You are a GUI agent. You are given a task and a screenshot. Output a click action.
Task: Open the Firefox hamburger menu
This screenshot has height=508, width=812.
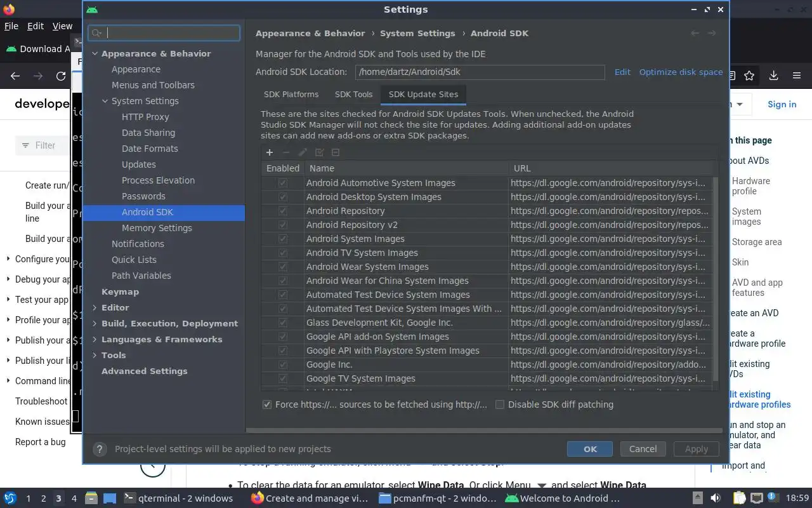[x=797, y=76]
